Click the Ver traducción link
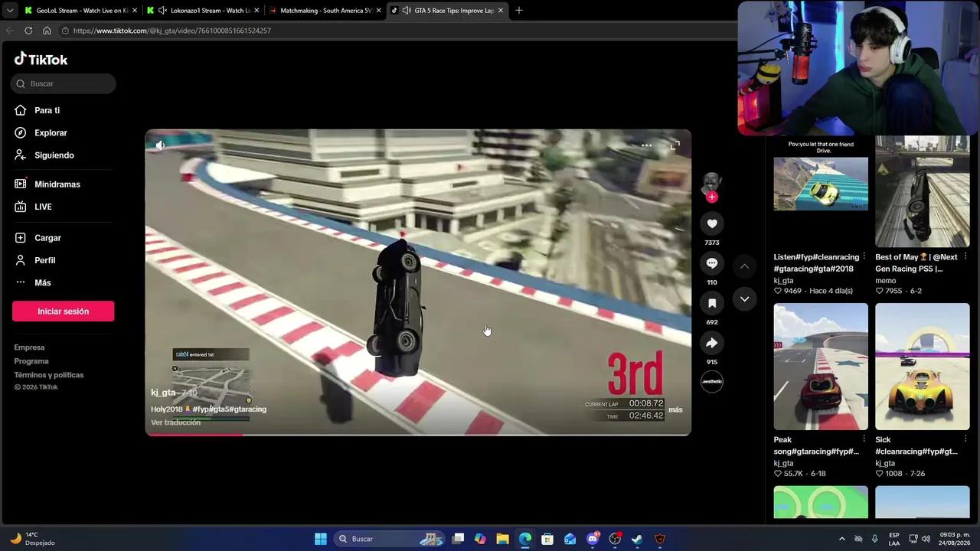This screenshot has width=980, height=551. 175,422
